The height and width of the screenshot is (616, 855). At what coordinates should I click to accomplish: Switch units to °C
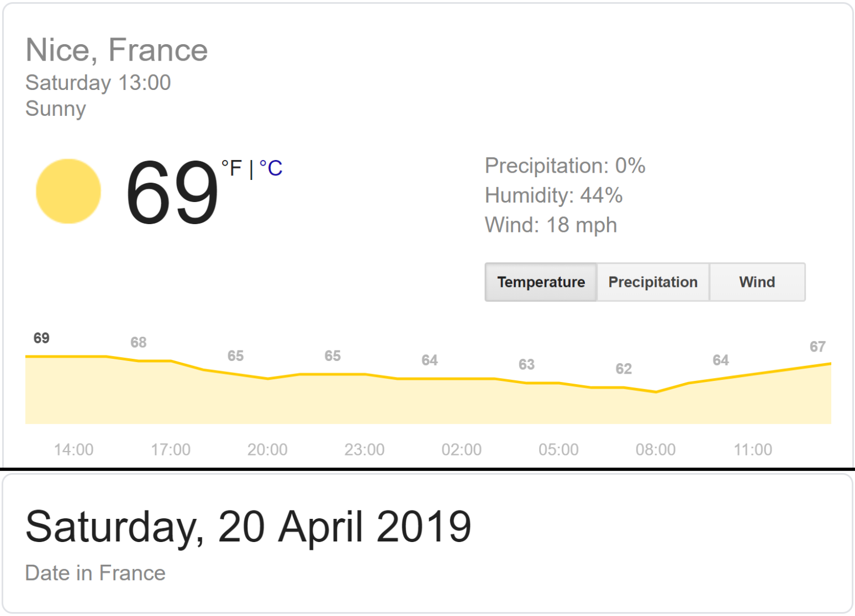pos(271,168)
